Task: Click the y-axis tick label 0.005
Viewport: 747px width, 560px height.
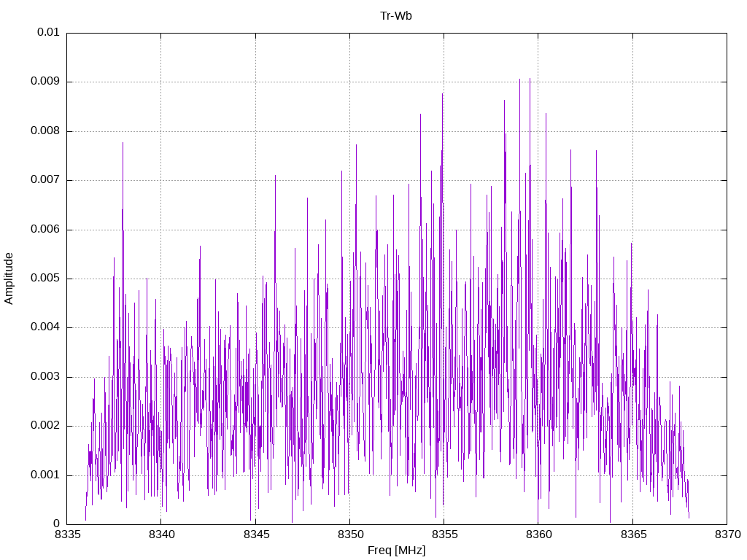Action: pyautogui.click(x=45, y=278)
